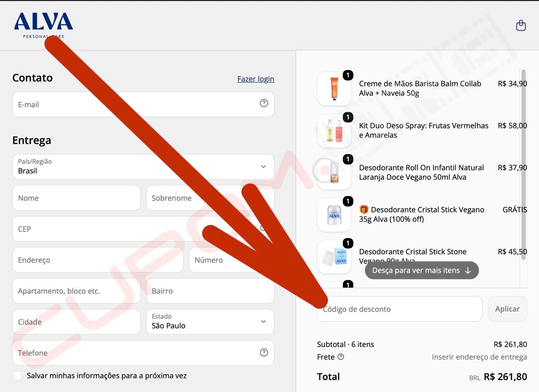
Task: Expand the País/Região dropdown
Action: click(x=143, y=167)
